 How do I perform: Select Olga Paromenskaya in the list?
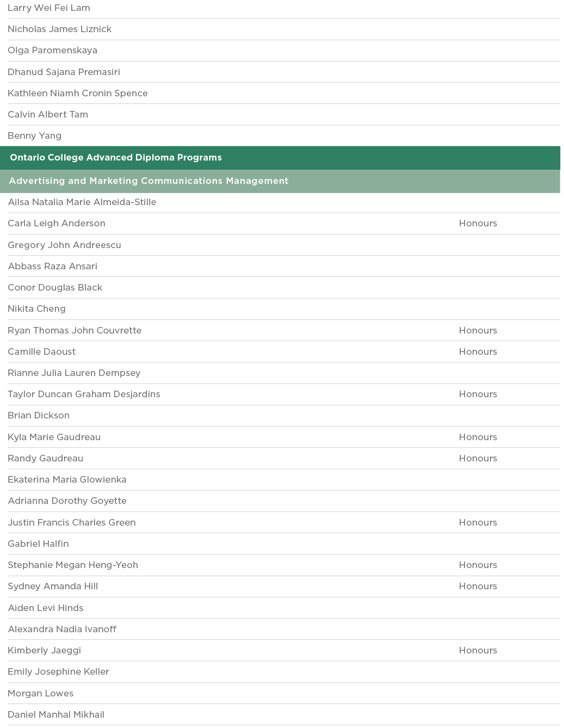coord(52,51)
